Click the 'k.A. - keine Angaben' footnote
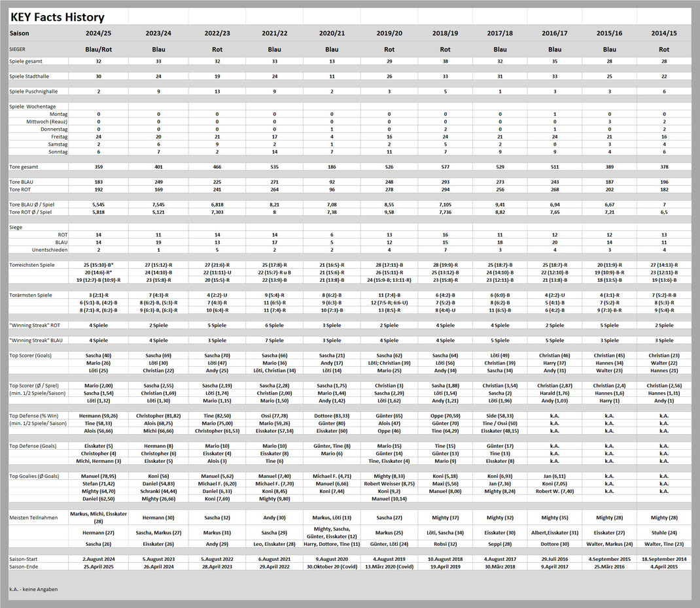 point(33,589)
